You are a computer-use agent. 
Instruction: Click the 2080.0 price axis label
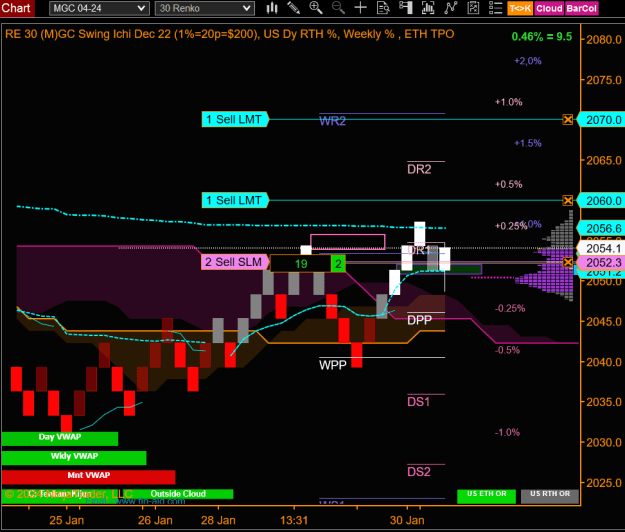tap(604, 40)
